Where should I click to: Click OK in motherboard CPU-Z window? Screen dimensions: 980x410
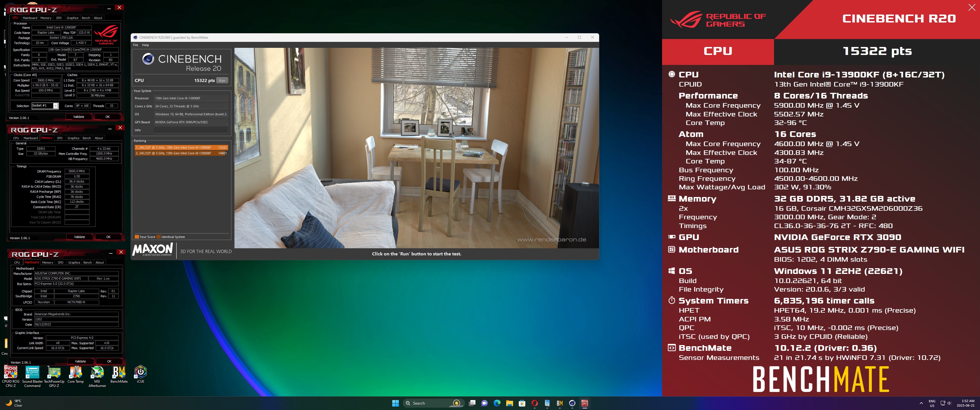(x=109, y=361)
